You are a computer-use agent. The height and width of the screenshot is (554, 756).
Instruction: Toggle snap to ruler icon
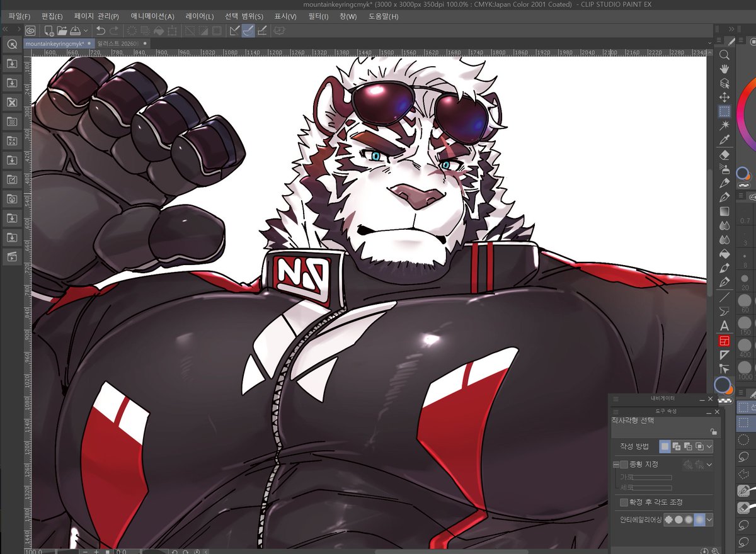pos(235,30)
